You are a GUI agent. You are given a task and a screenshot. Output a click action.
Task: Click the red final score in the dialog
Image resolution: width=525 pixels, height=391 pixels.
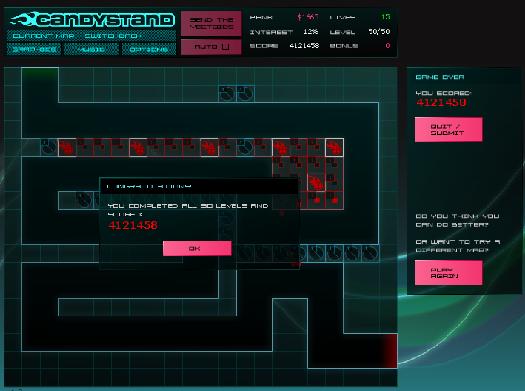point(133,225)
